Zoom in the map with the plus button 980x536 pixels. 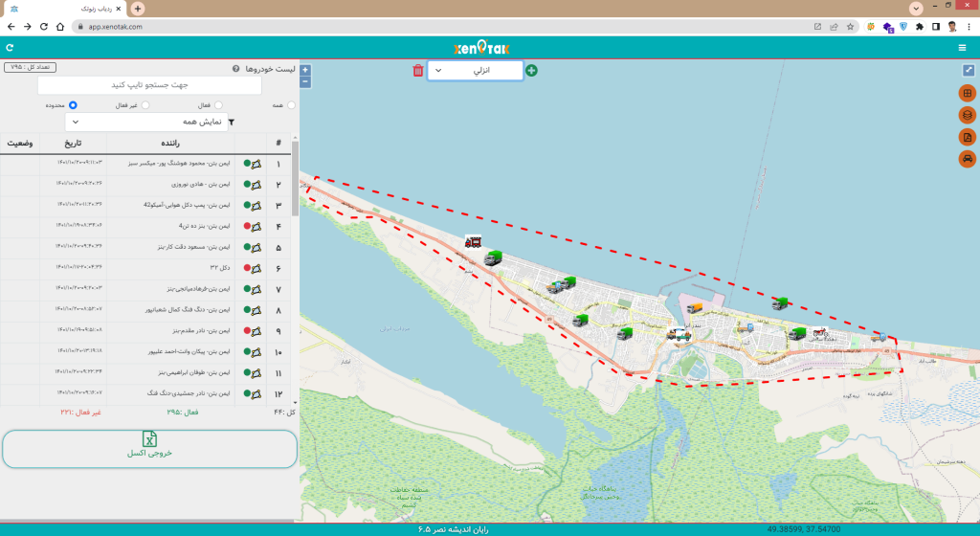305,70
